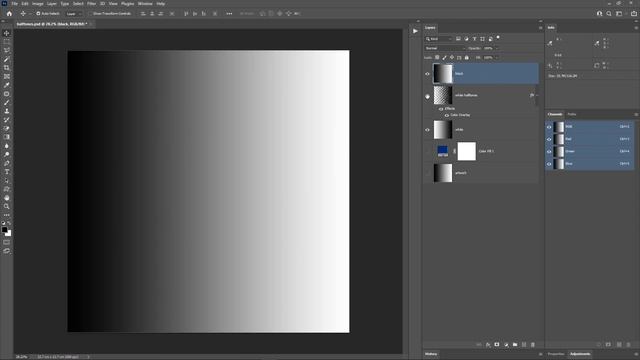Select the Horizontal Type tool
Screen dimensions: 640x360
coord(7,172)
